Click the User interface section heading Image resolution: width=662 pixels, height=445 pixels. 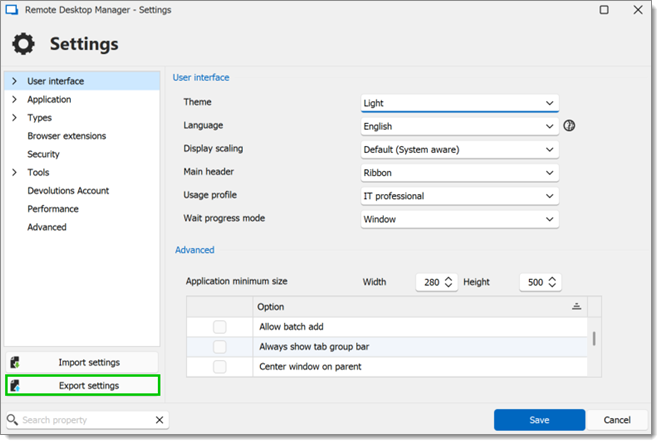tap(201, 78)
